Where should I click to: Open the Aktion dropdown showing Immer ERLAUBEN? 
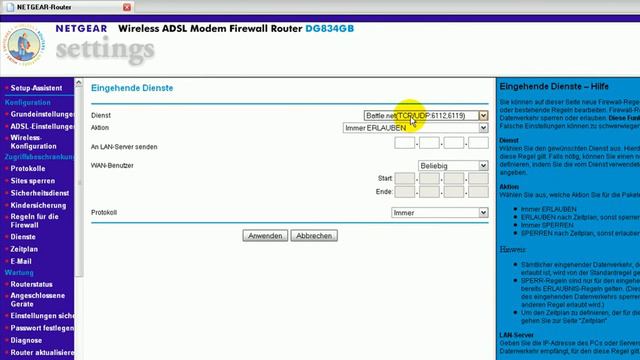[416, 128]
